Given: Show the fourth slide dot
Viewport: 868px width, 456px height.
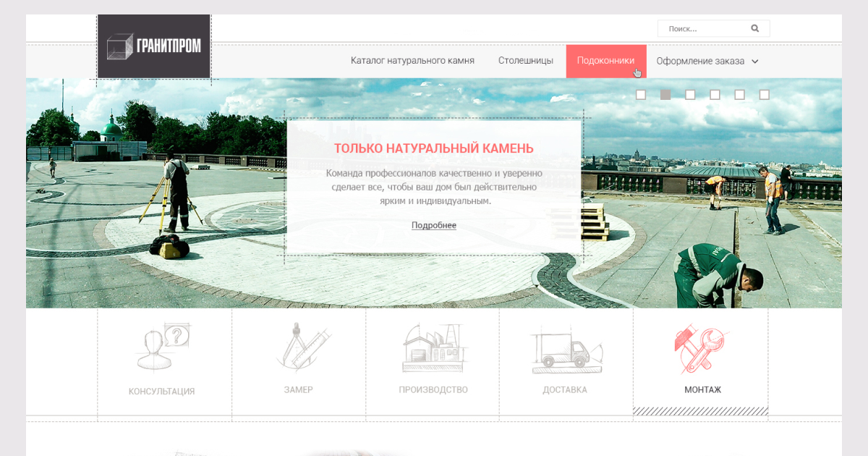Looking at the screenshot, I should click(715, 95).
